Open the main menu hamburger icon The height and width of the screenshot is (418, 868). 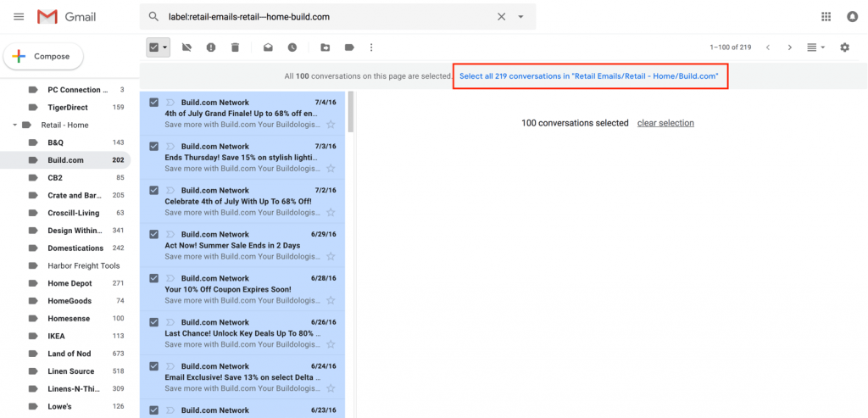tap(19, 17)
